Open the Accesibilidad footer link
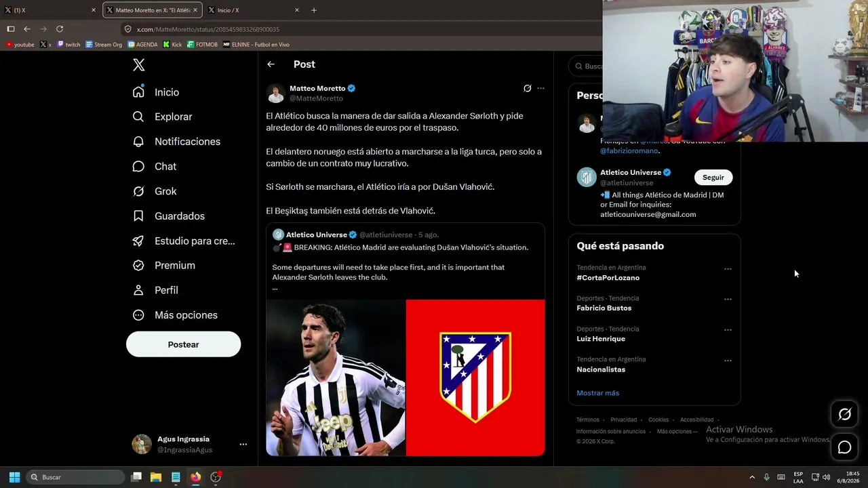 click(696, 420)
